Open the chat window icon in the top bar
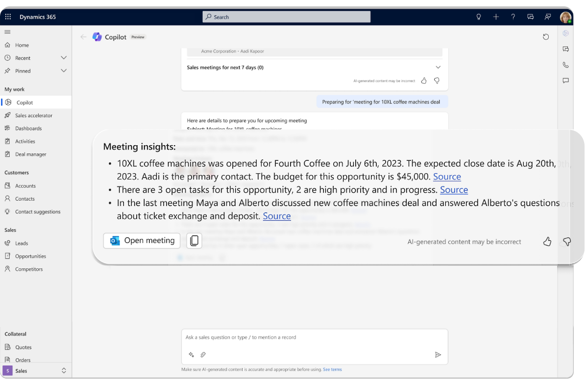This screenshot has height=385, width=588. click(530, 17)
